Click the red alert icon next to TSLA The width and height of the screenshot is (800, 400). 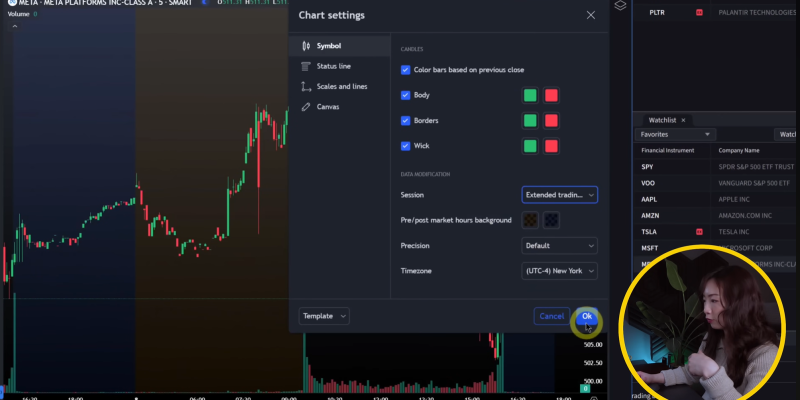[x=699, y=230]
